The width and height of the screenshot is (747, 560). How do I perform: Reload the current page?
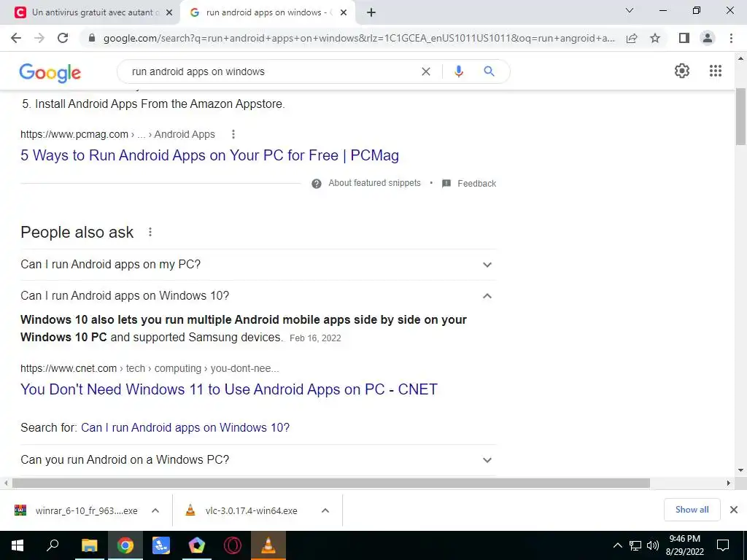click(63, 38)
